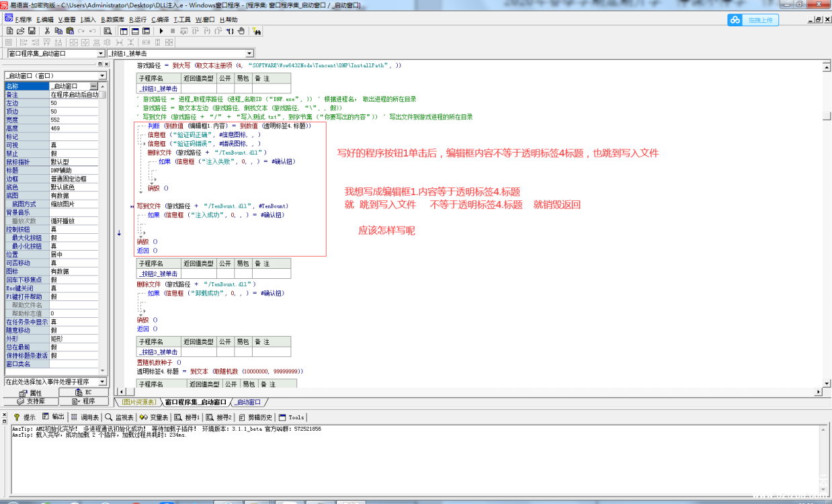
Task: Open the C.编译 menu
Action: (x=160, y=19)
